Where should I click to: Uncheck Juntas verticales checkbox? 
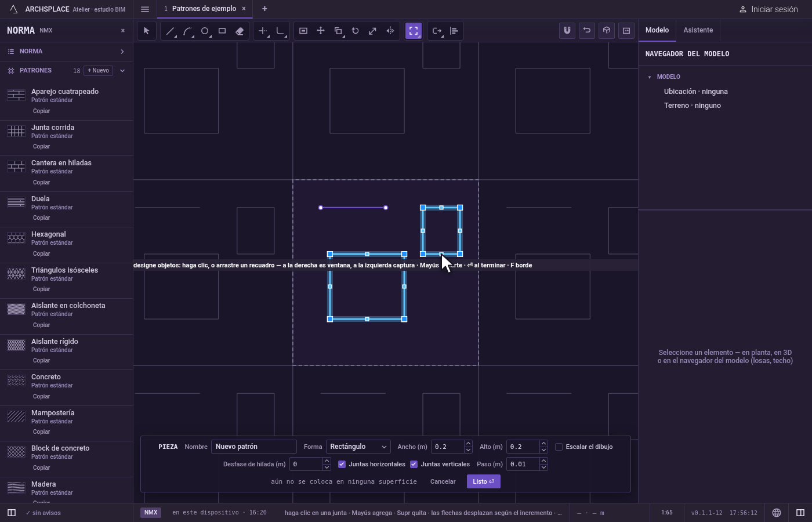click(414, 464)
